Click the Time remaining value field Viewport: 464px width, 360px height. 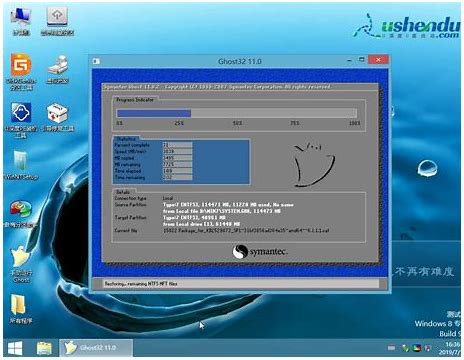pyautogui.click(x=177, y=177)
